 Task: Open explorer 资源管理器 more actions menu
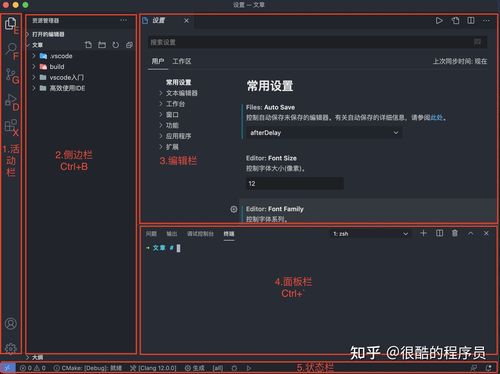[124, 20]
